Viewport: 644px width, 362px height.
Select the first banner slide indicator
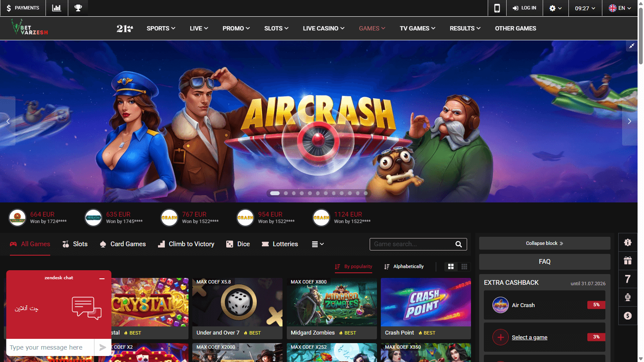click(275, 193)
